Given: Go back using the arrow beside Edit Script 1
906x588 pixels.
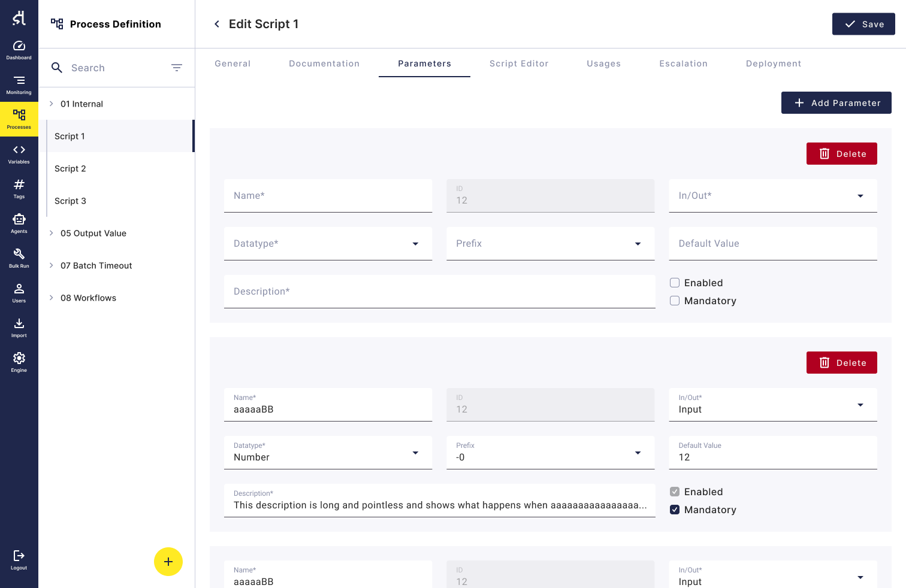Looking at the screenshot, I should [x=217, y=24].
